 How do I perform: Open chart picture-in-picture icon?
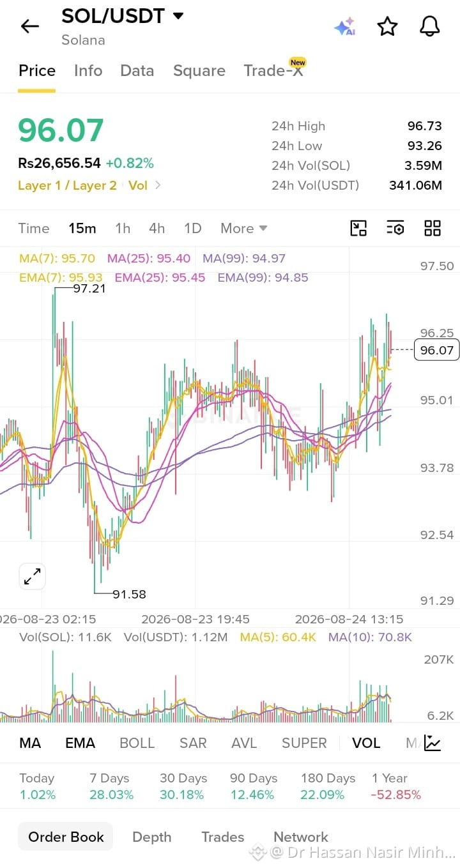coord(358,228)
